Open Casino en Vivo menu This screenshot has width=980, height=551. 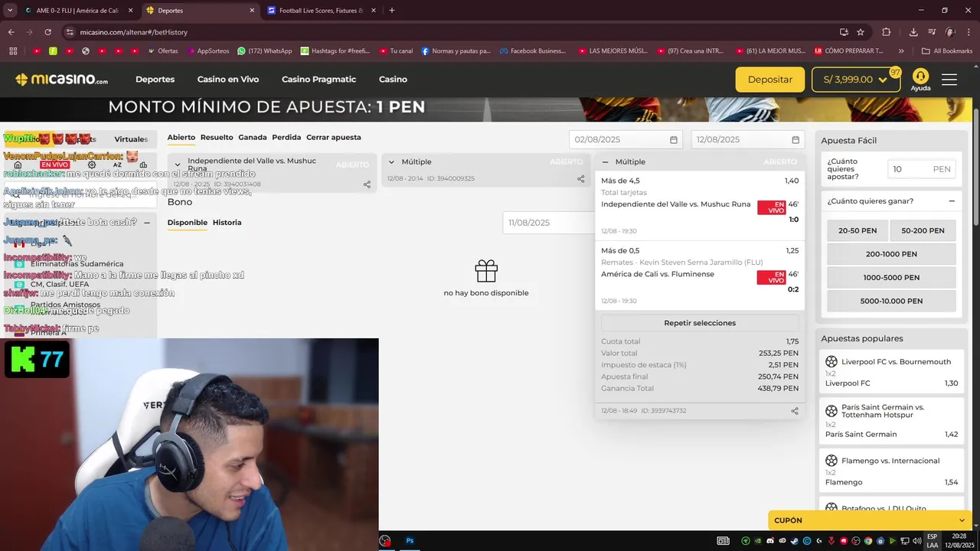click(228, 80)
